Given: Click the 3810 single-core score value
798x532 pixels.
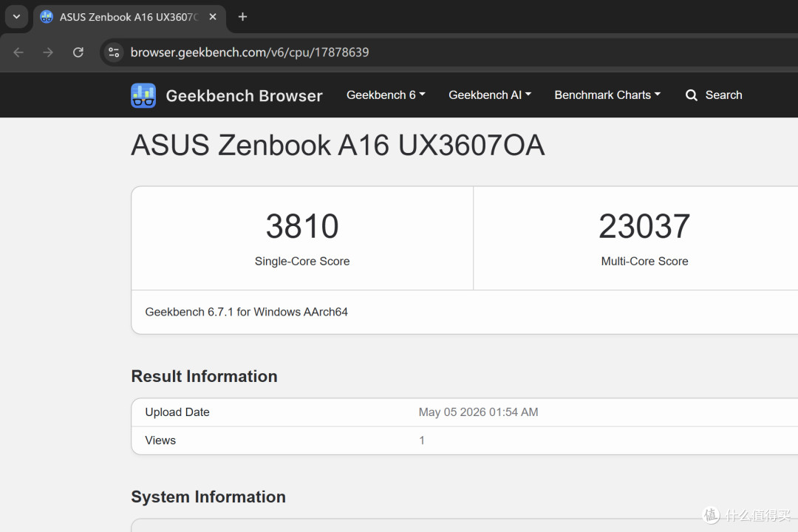Looking at the screenshot, I should coord(302,226).
